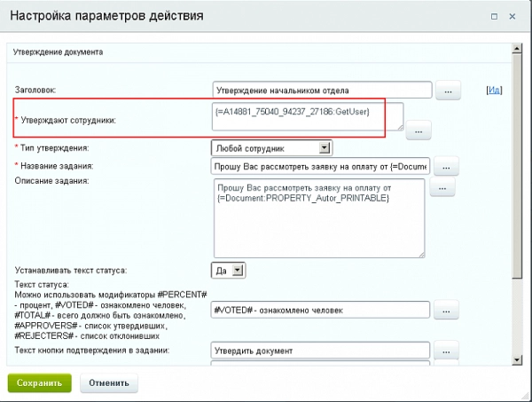Select the Название задания input field
532x402 pixels.
(321, 167)
